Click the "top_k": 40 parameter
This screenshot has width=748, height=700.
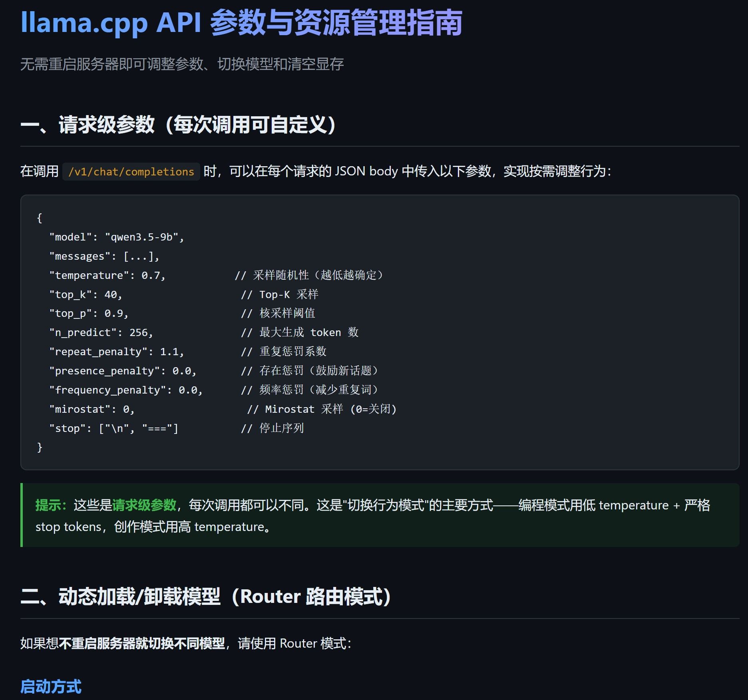pyautogui.click(x=86, y=294)
